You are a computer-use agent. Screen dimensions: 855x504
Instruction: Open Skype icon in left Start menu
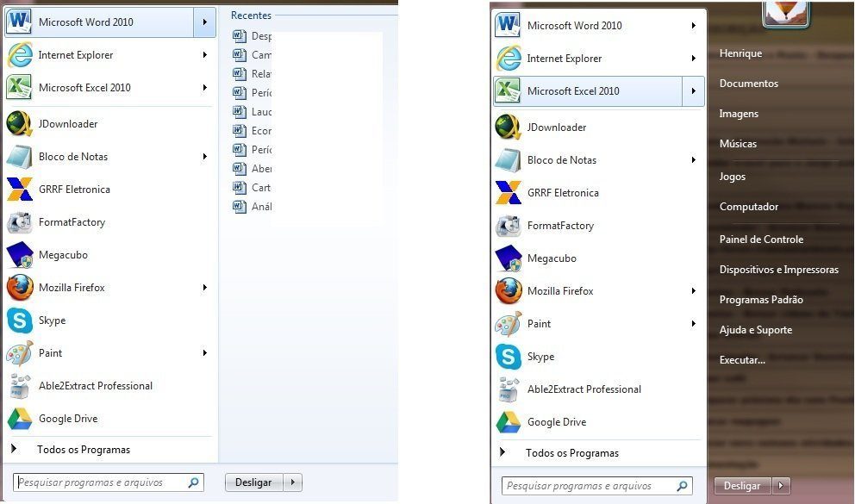coord(19,320)
